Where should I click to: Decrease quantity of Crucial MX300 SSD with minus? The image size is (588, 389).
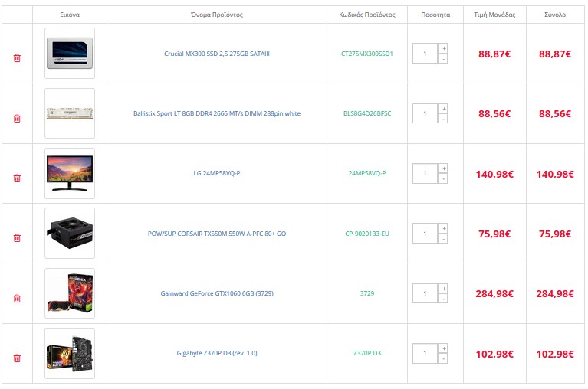coord(443,58)
